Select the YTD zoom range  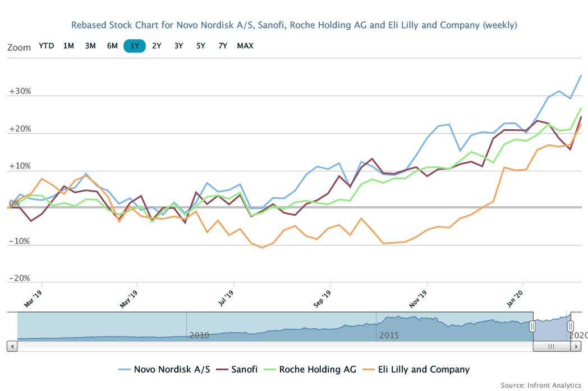(47, 46)
